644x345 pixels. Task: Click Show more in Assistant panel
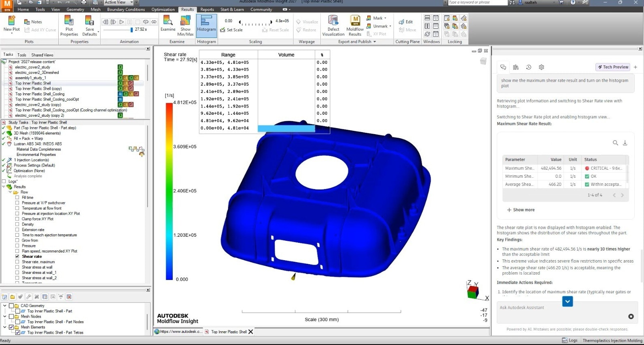coord(521,210)
